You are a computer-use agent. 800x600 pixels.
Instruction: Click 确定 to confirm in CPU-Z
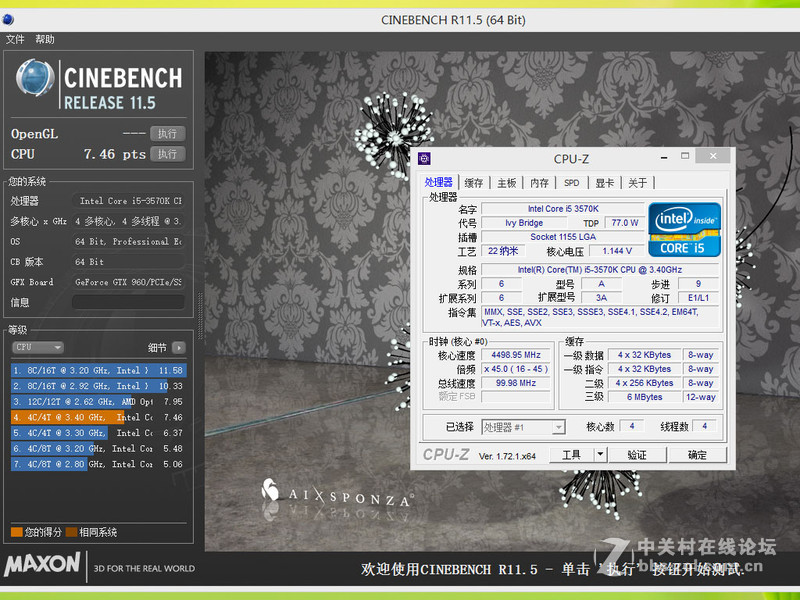(697, 455)
